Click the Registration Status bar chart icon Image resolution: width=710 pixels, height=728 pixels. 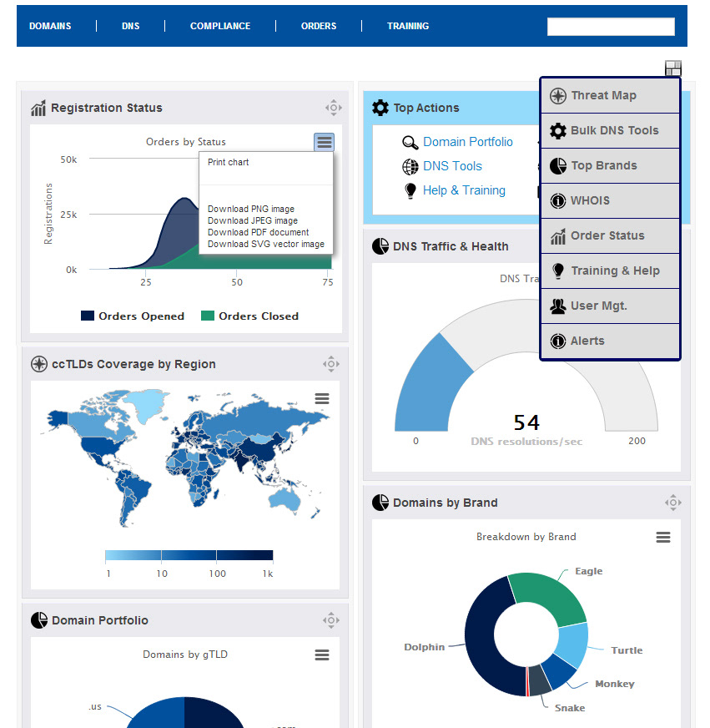(x=38, y=108)
